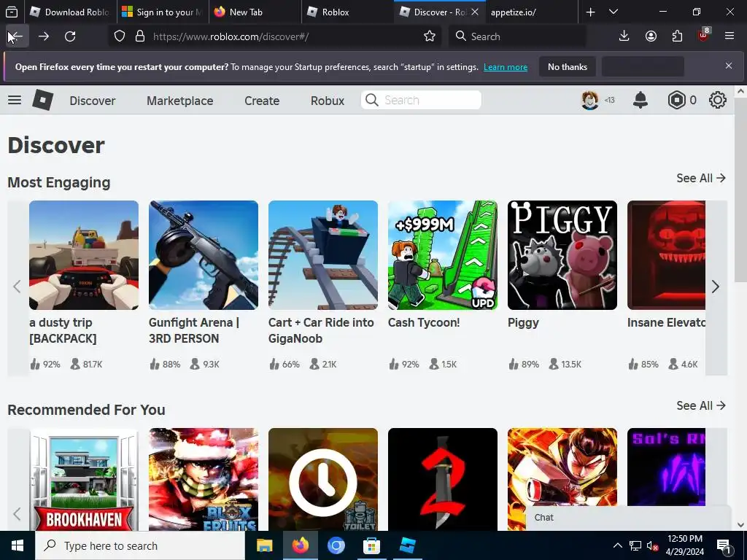The image size is (747, 560).
Task: Open the Firefox extensions puzzle icon
Action: tap(677, 36)
